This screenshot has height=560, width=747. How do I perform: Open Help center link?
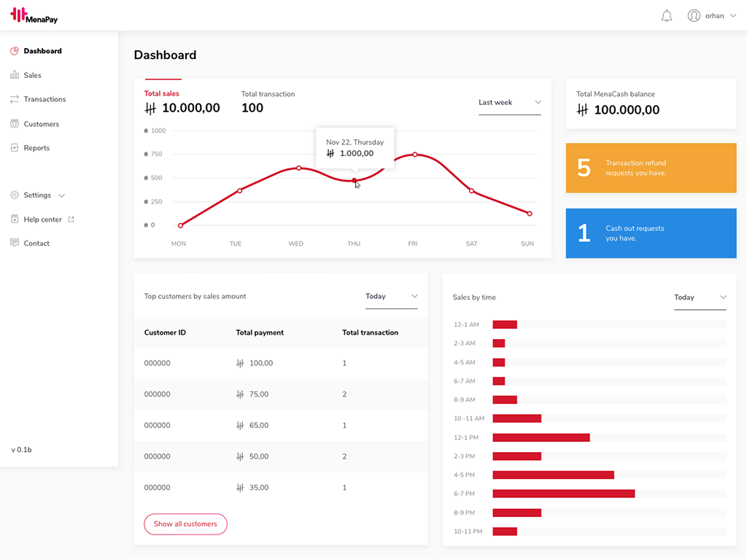tap(43, 219)
